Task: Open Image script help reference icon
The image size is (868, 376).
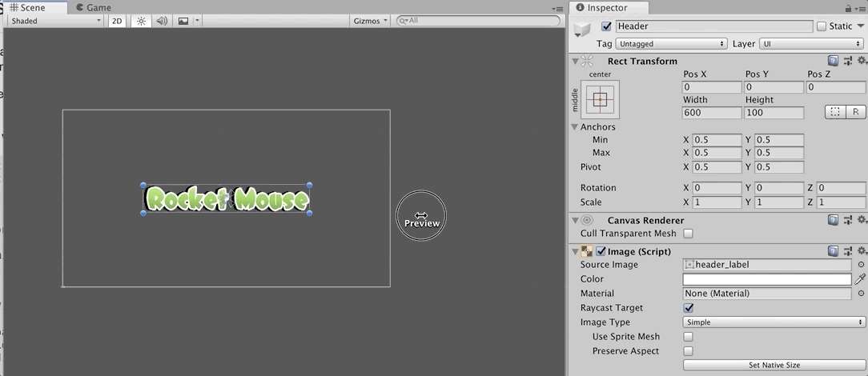Action: [834, 251]
